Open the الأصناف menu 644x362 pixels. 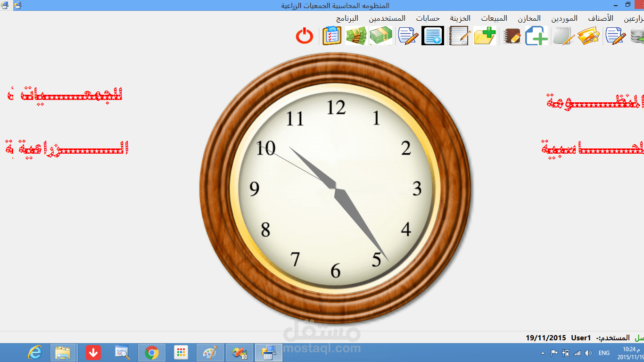pyautogui.click(x=600, y=18)
